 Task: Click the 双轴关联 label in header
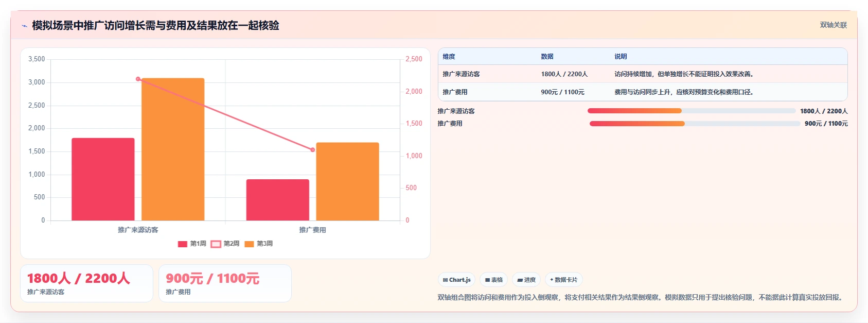[834, 25]
